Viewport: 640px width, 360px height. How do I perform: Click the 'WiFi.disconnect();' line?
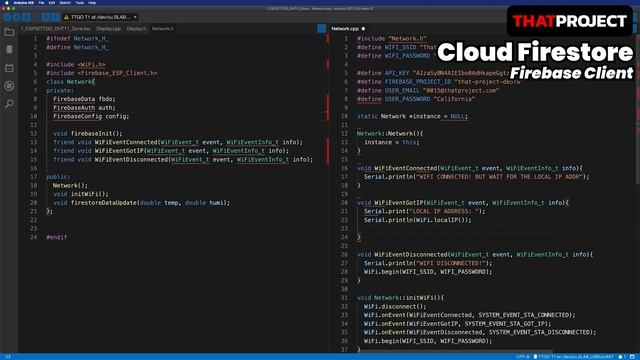pos(395,307)
